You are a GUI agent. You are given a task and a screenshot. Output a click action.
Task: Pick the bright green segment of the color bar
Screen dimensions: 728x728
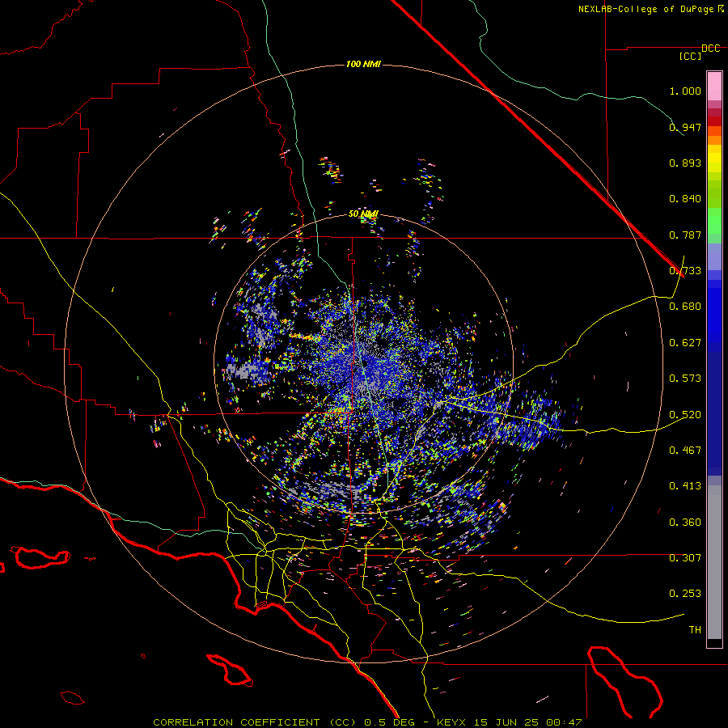pos(714,221)
